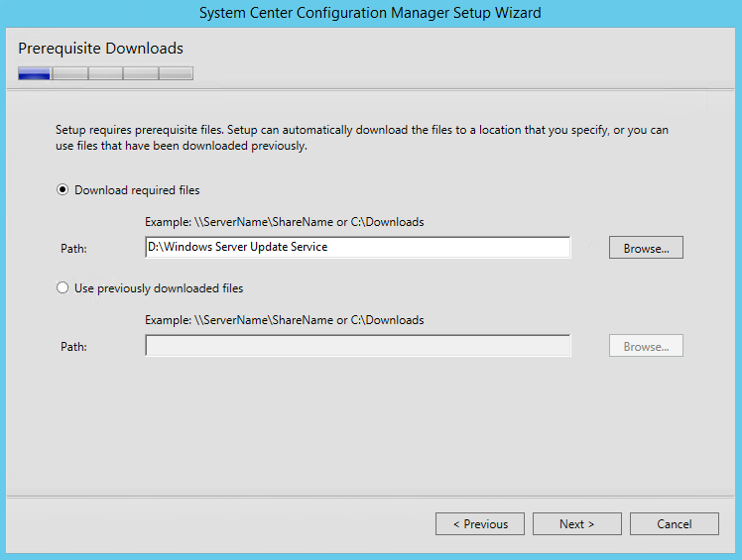742x560 pixels.
Task: Click the setup prerequisite description paragraph
Action: [362, 138]
